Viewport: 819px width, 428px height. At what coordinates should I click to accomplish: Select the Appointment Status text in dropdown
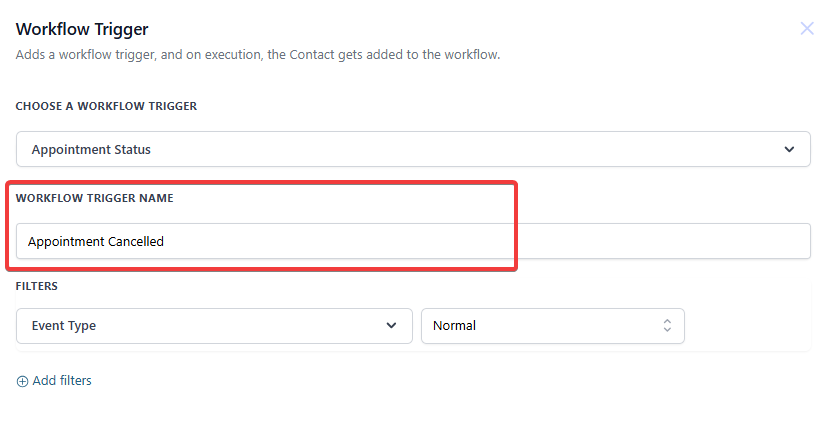[x=91, y=150]
